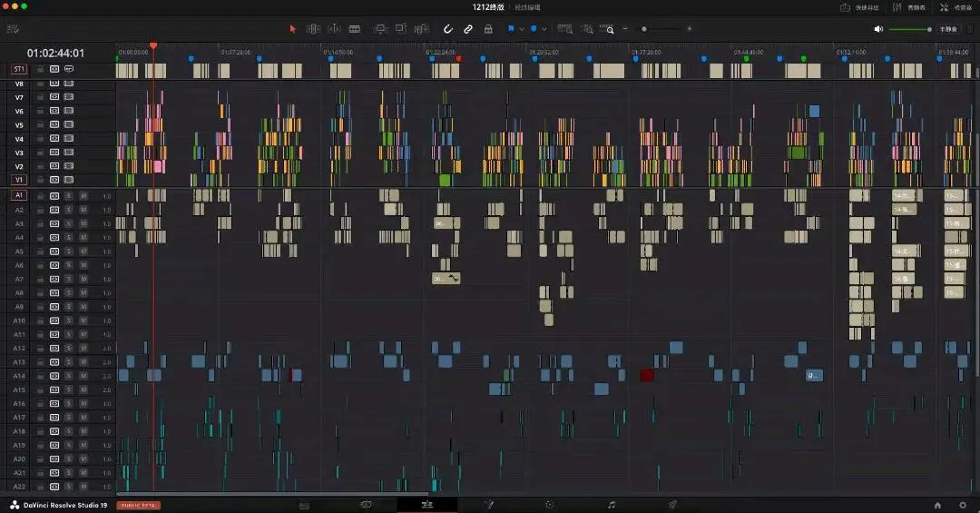Toggle the Linked Selection chain
This screenshot has width=980, height=513.
468,29
